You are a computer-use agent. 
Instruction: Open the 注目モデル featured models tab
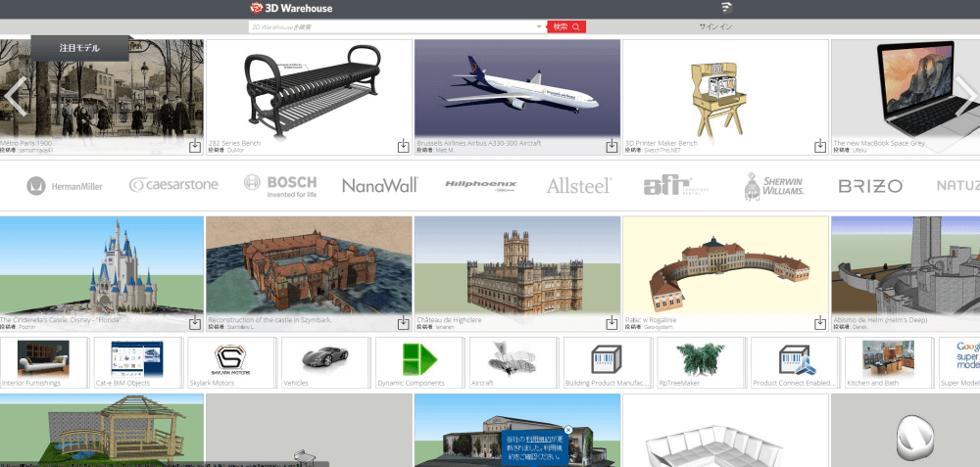(79, 48)
